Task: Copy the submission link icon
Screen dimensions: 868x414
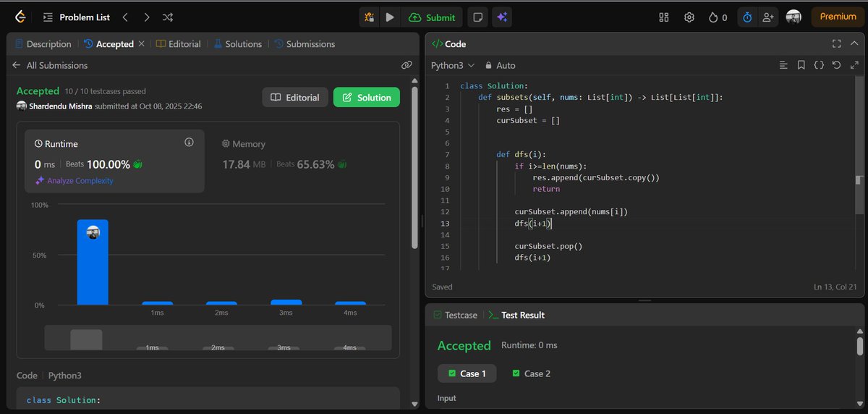Action: [407, 65]
